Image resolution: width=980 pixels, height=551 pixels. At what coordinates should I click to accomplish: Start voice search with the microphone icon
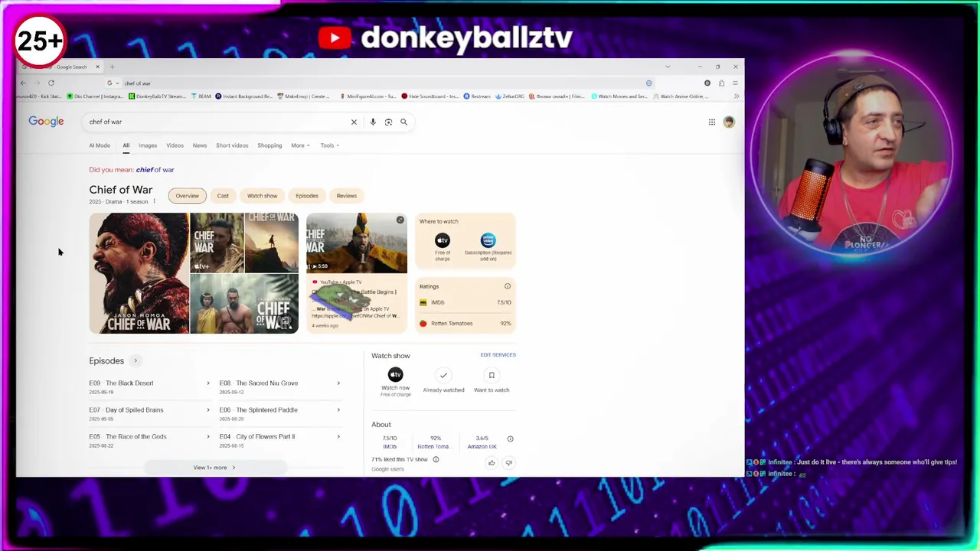373,122
